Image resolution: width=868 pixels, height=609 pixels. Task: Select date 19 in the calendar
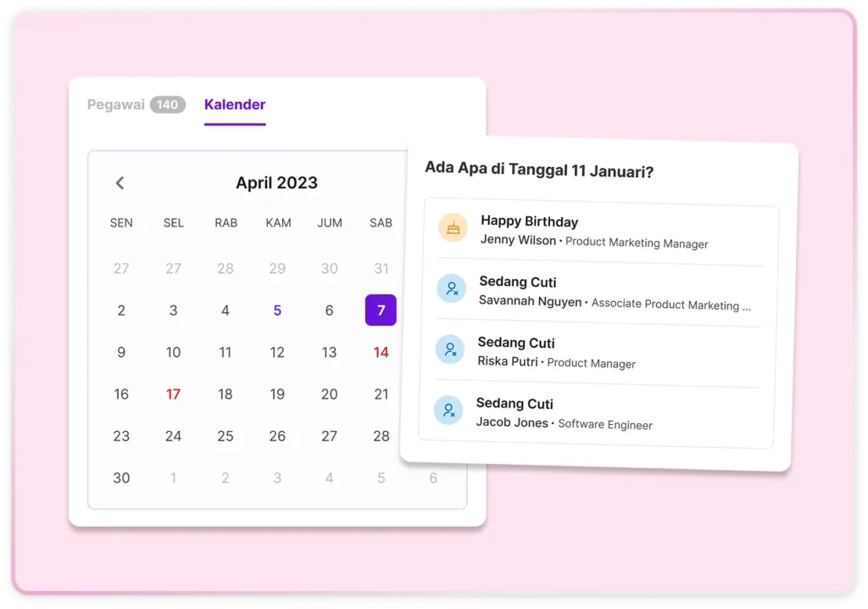[x=277, y=394]
